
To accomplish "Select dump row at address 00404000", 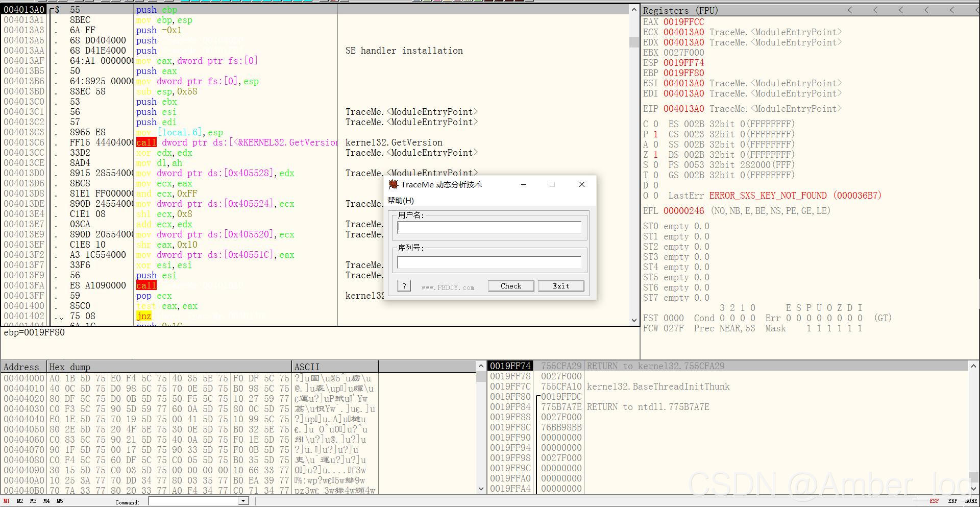I will 190,378.
